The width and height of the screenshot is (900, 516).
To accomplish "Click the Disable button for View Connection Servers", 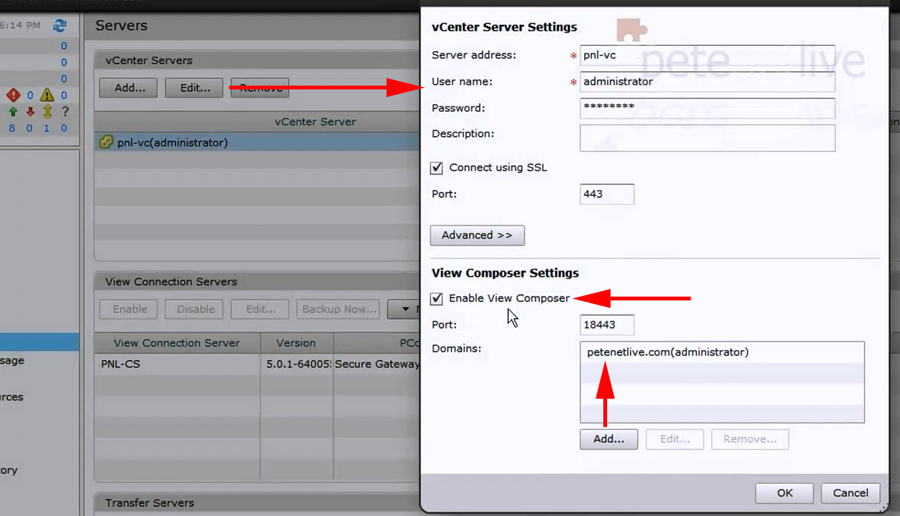I will pyautogui.click(x=194, y=309).
